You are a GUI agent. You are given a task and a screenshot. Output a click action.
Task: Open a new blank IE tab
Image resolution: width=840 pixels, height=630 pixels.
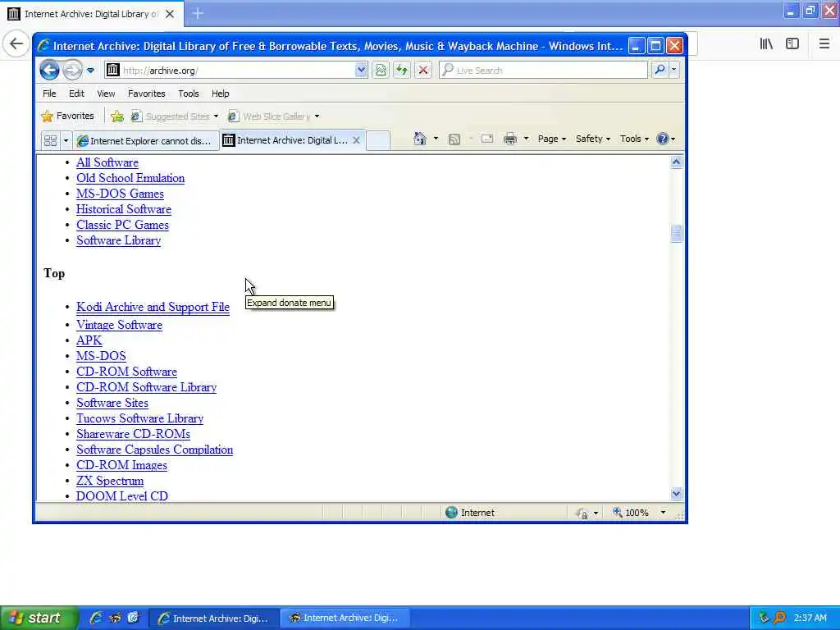378,140
